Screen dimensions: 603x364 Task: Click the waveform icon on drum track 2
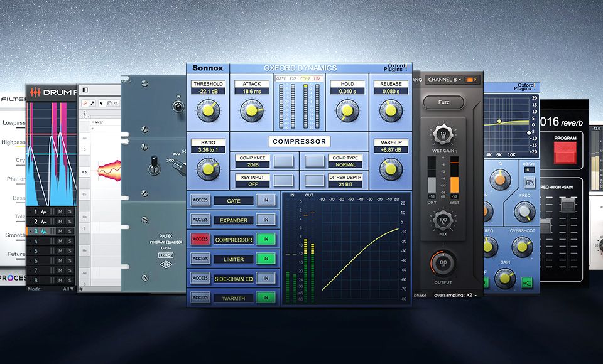click(43, 221)
